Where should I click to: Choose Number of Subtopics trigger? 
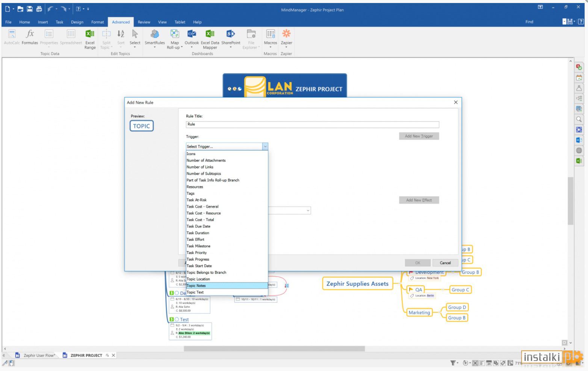(x=227, y=174)
